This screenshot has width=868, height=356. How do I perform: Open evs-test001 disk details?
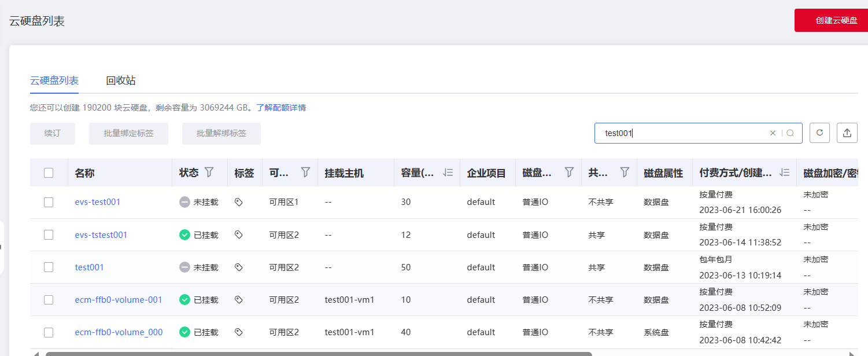pyautogui.click(x=98, y=202)
